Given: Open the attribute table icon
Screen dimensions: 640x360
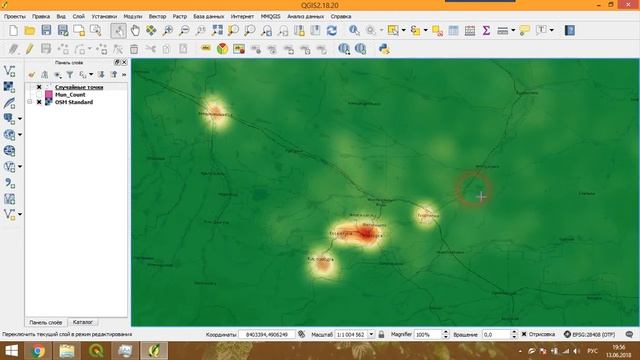Looking at the screenshot, I should [x=453, y=30].
